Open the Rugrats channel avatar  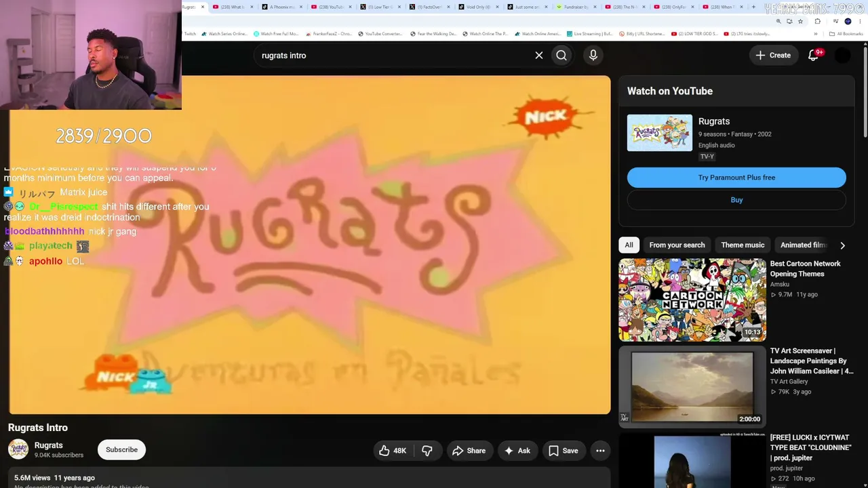(x=18, y=449)
